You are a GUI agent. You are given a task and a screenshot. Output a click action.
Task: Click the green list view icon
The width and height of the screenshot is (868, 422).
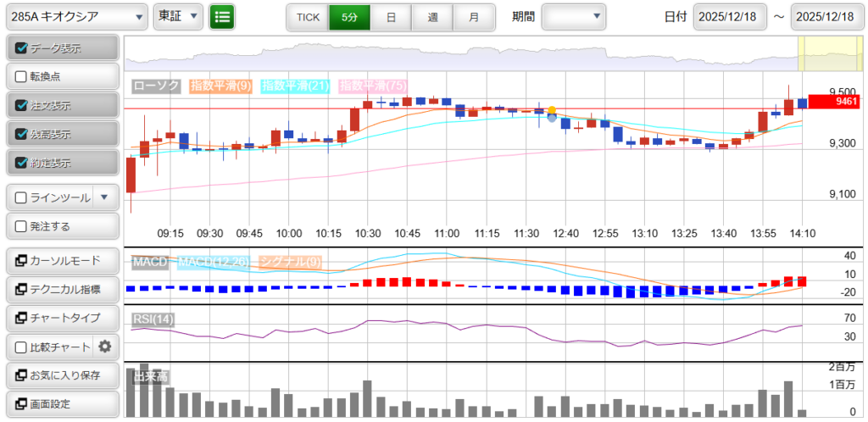222,16
